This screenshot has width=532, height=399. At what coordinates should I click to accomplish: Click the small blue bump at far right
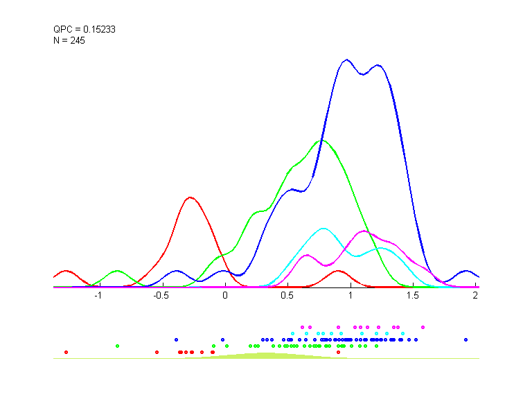click(x=465, y=271)
